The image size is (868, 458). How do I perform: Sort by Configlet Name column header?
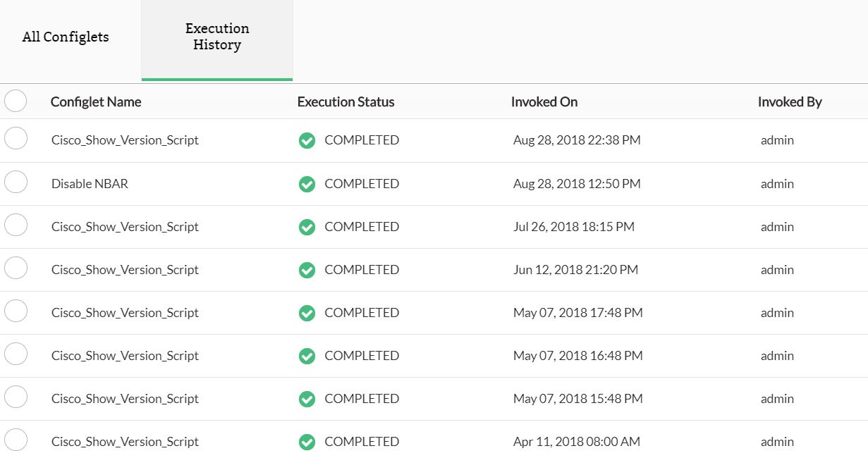coord(96,102)
